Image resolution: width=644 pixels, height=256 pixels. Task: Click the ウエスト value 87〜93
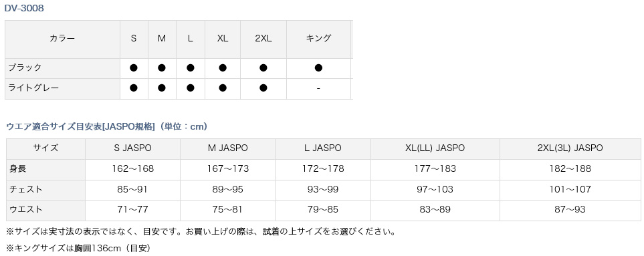[570, 209]
